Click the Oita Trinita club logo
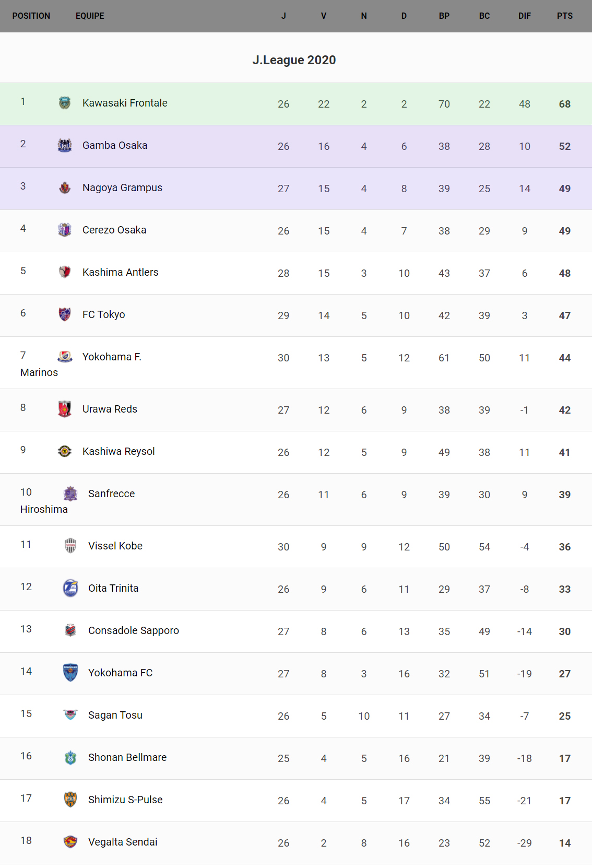Image resolution: width=592 pixels, height=868 pixels. point(70,588)
